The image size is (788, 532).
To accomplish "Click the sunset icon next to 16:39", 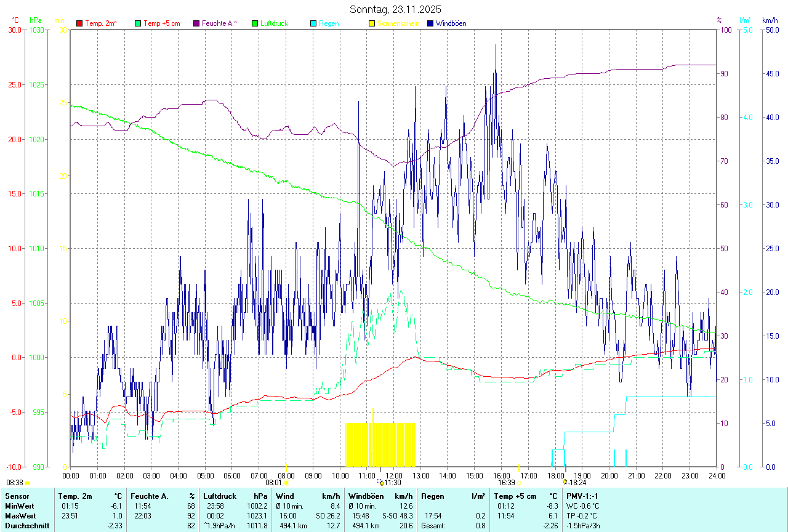I will tap(519, 483).
